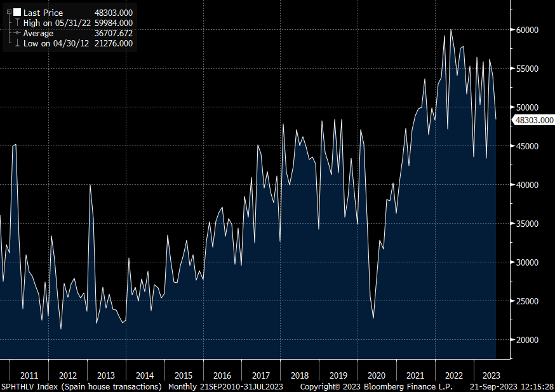Click the 2011 label on time axis

(29, 375)
